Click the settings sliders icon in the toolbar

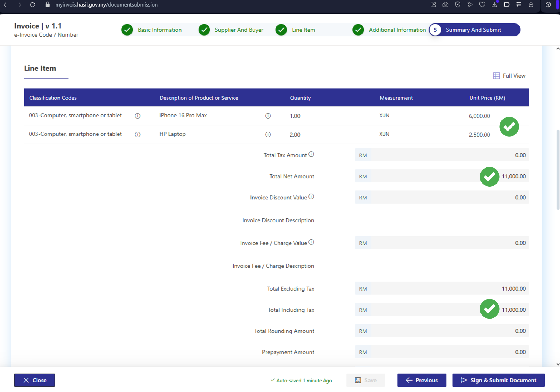point(519,4)
